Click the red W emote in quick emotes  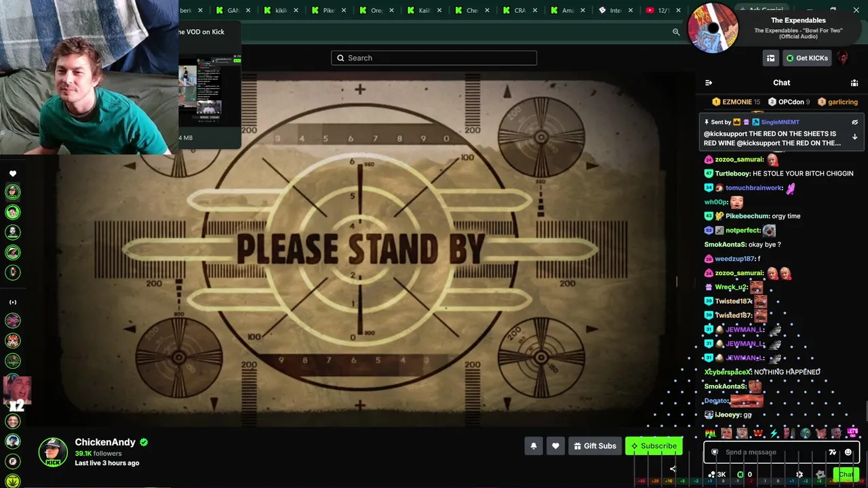point(757,433)
